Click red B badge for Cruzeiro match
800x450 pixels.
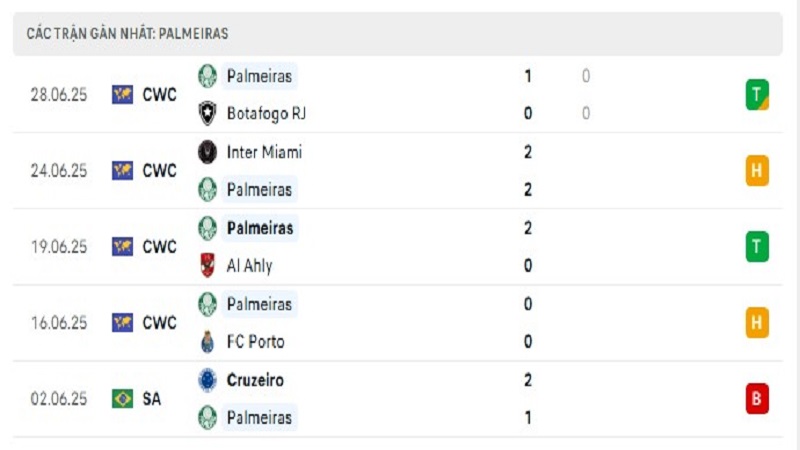pyautogui.click(x=757, y=398)
